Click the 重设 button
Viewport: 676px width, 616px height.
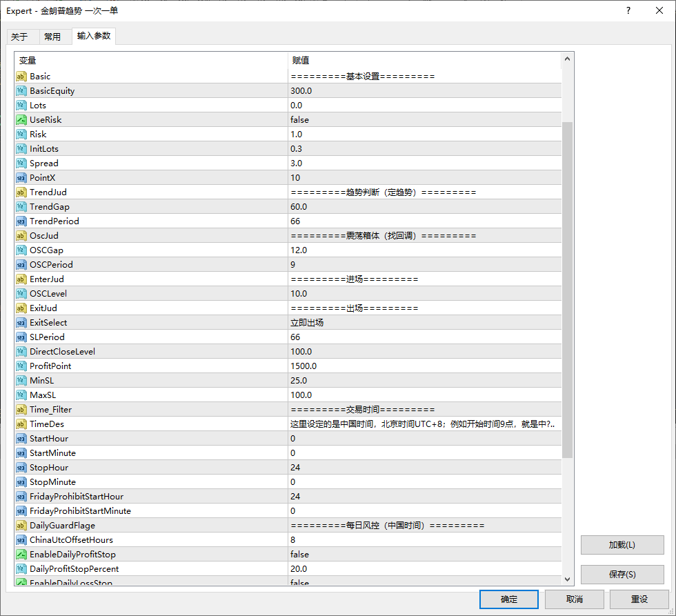pos(639,599)
